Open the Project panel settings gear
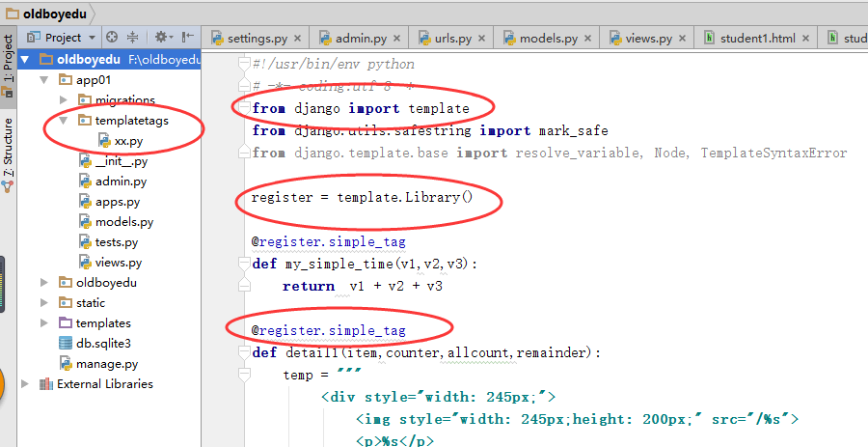Screen dimensions: 868x447 coord(163,38)
